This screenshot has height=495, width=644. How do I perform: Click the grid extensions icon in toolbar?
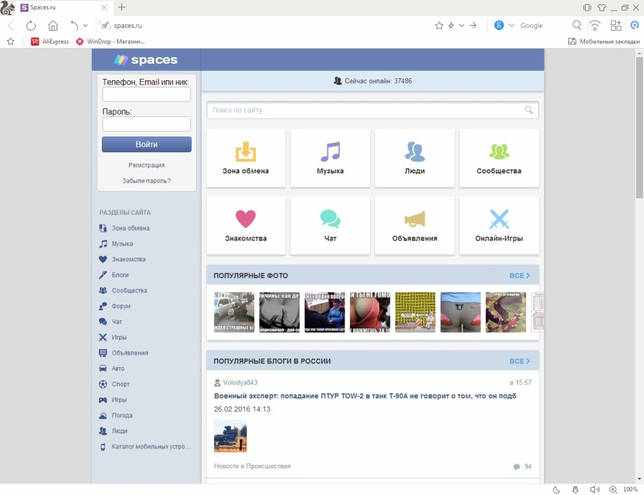click(x=616, y=25)
